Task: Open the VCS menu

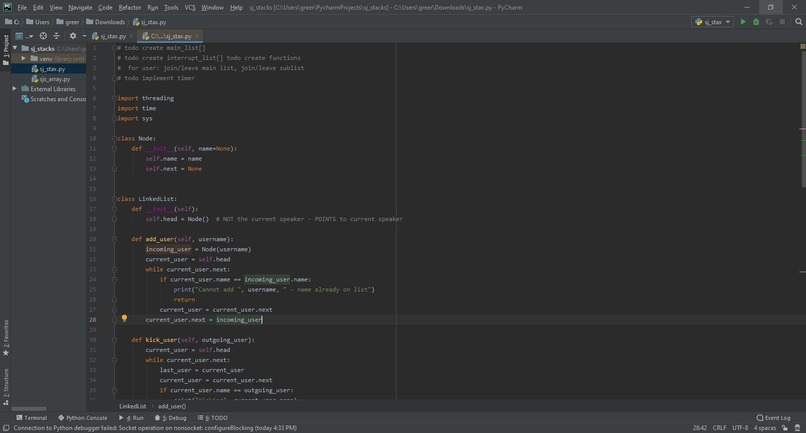Action: 190,8
